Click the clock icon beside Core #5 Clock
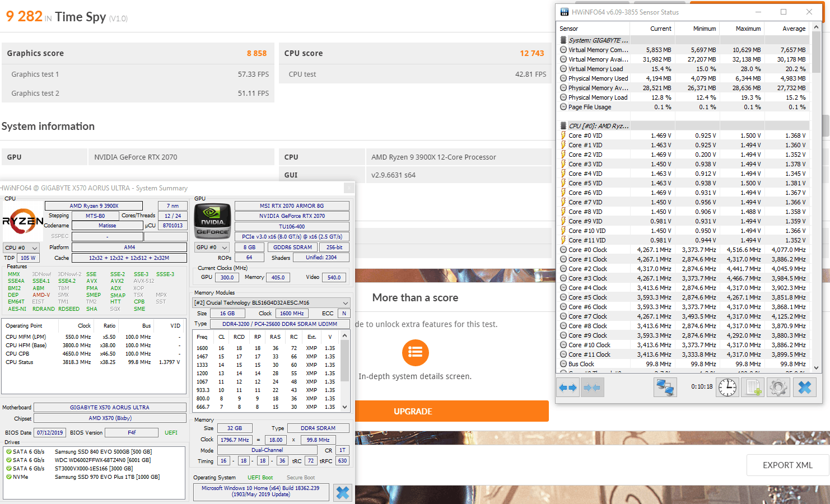The image size is (830, 504). (563, 297)
